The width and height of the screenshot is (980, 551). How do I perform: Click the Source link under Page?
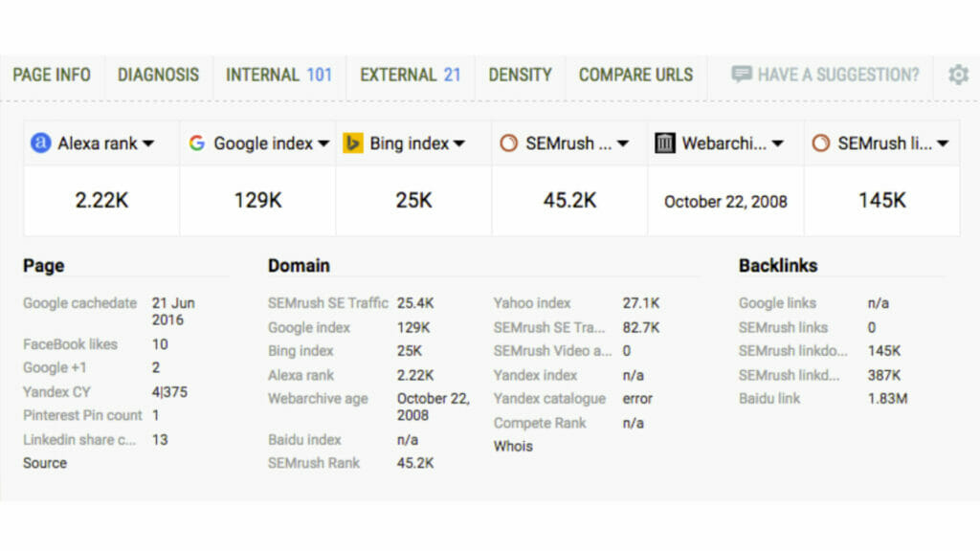click(x=45, y=463)
